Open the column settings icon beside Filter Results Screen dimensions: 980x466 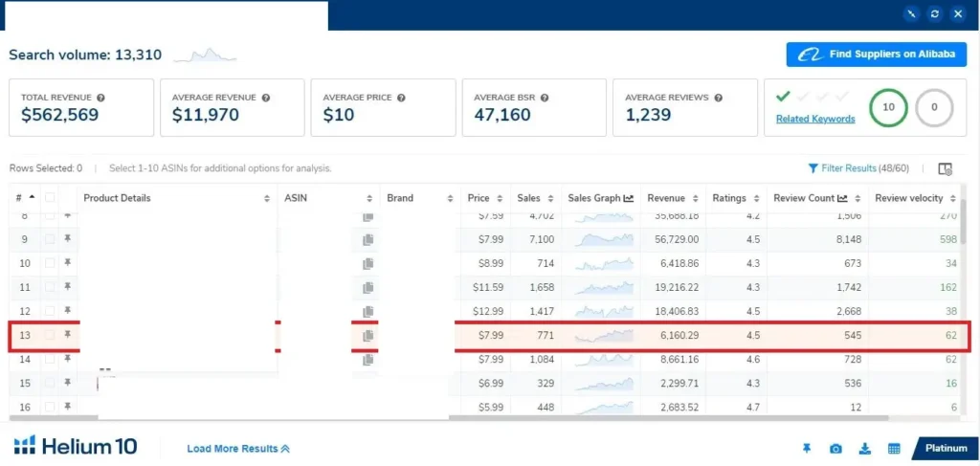[945, 169]
